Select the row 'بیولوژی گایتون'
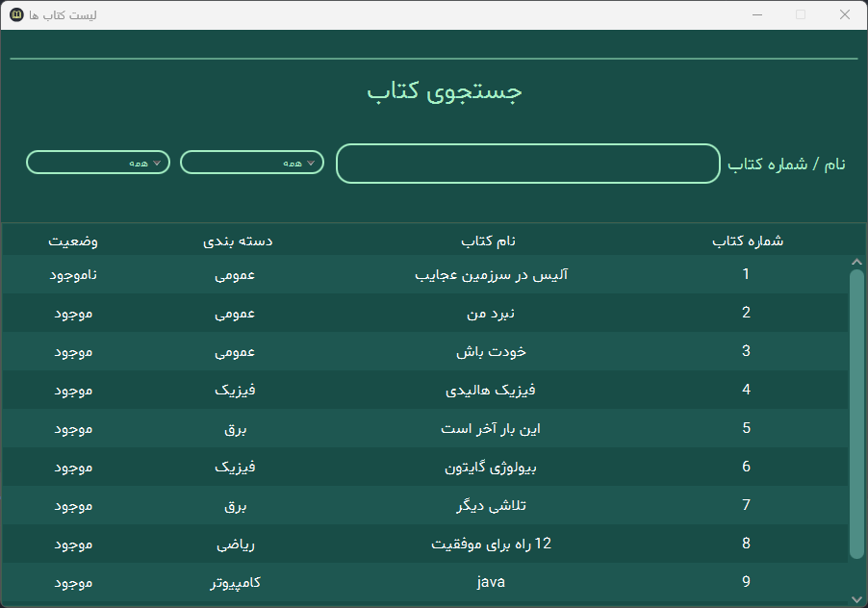Screen dimensions: 868x608 coord(425,467)
